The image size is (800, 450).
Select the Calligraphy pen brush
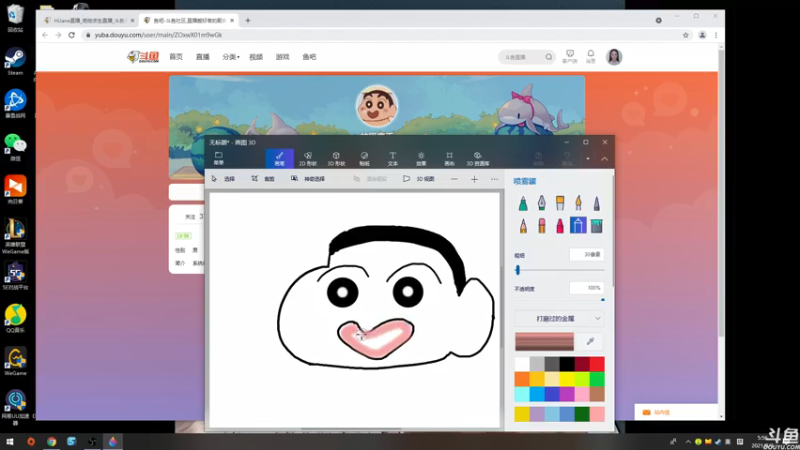pyautogui.click(x=541, y=203)
